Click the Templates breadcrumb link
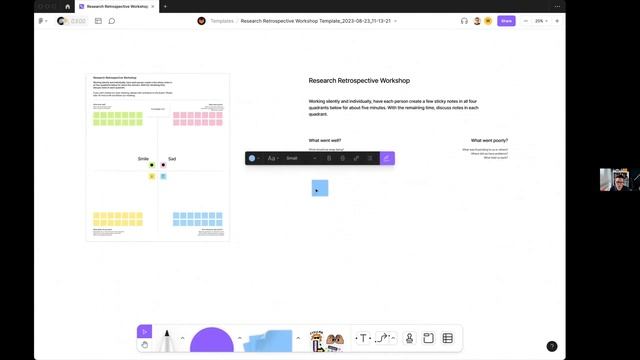640x360 pixels. [x=222, y=21]
